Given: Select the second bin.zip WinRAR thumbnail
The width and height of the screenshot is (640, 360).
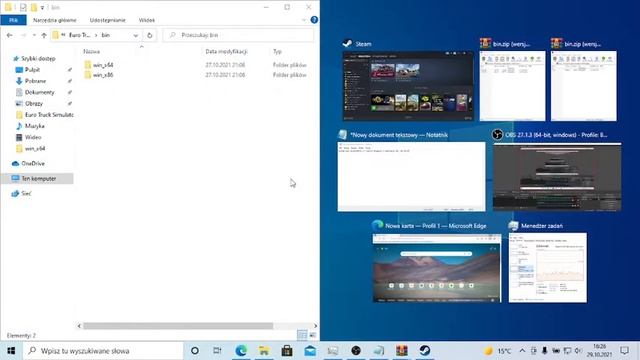Looking at the screenshot, I should [x=584, y=86].
